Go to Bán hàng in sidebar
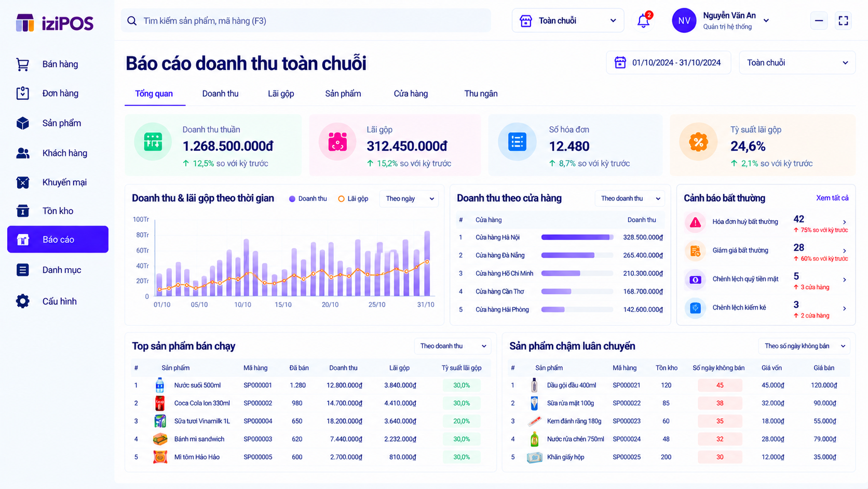This screenshot has width=868, height=489. [x=58, y=64]
